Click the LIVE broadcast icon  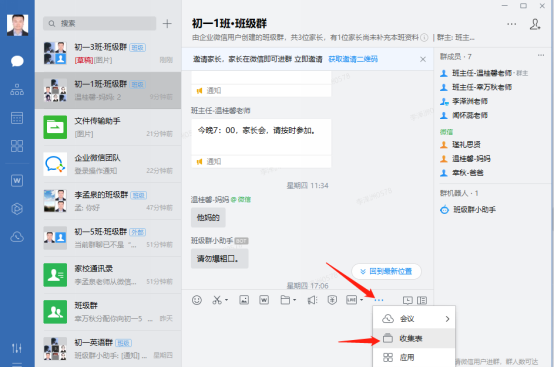352,300
